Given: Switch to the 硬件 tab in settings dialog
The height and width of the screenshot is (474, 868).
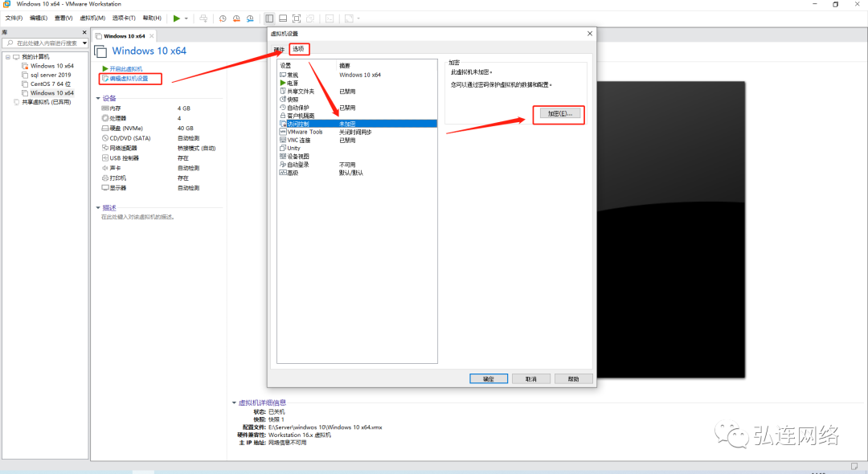Looking at the screenshot, I should [x=279, y=50].
